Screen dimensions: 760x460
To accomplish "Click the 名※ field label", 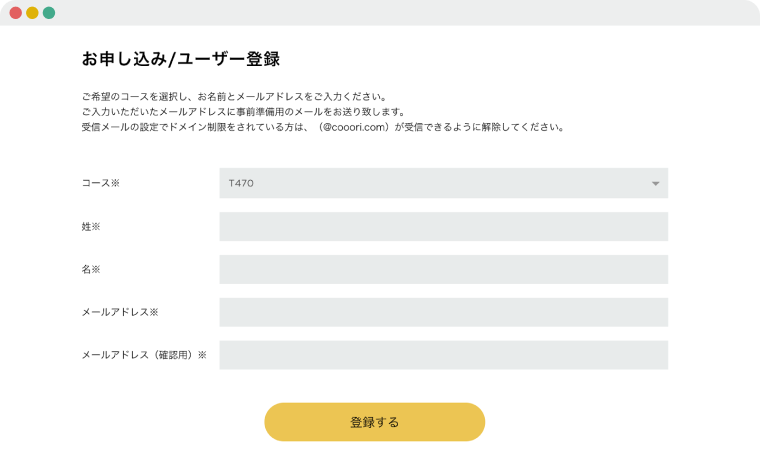I will [91, 270].
